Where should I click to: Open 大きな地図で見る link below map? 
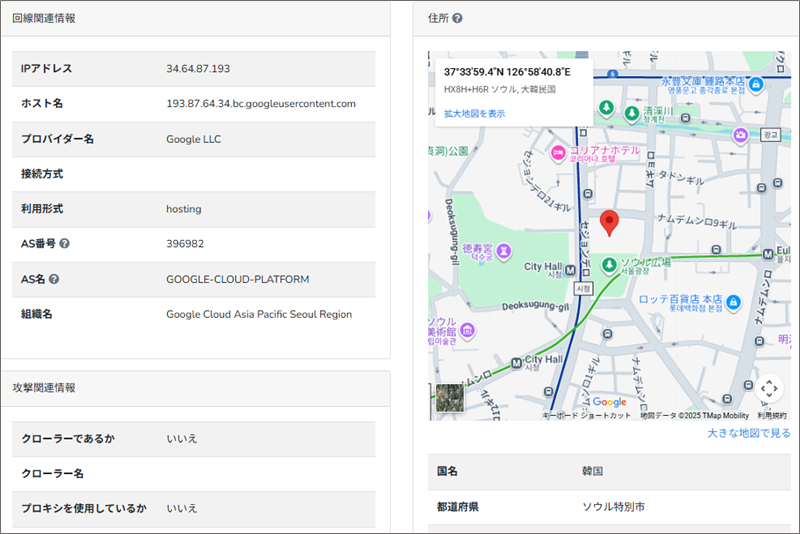point(748,433)
